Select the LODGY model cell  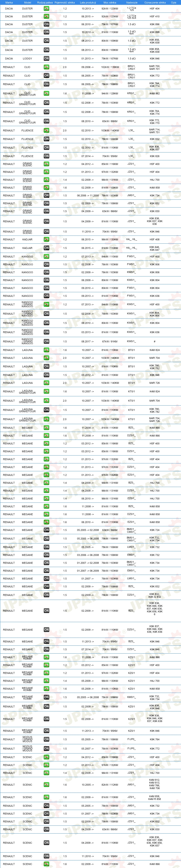pos(28,59)
